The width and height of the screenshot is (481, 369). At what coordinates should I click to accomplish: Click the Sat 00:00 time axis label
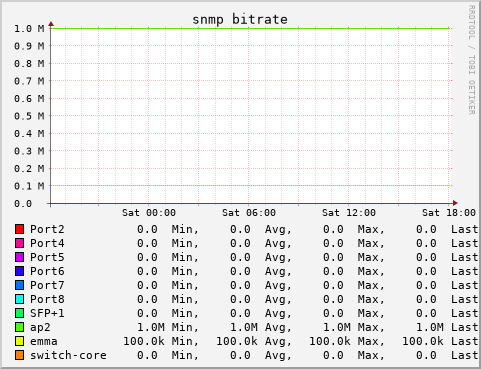tap(149, 213)
